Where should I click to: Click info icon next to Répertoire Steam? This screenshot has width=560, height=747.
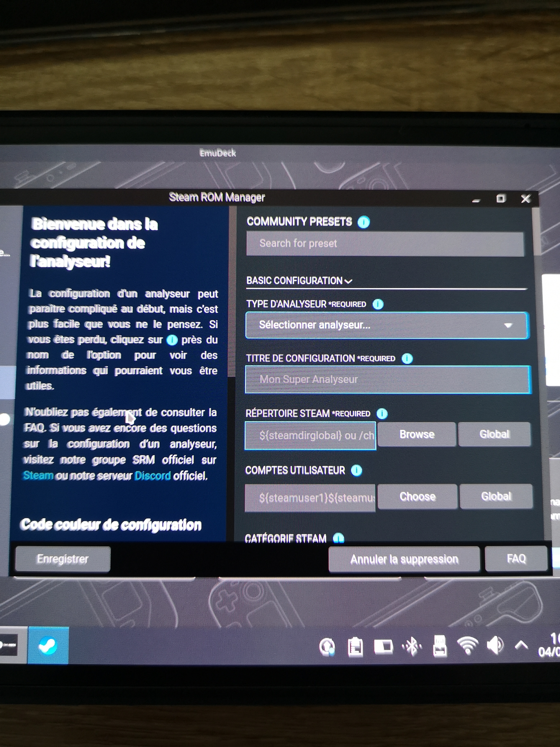tap(382, 414)
